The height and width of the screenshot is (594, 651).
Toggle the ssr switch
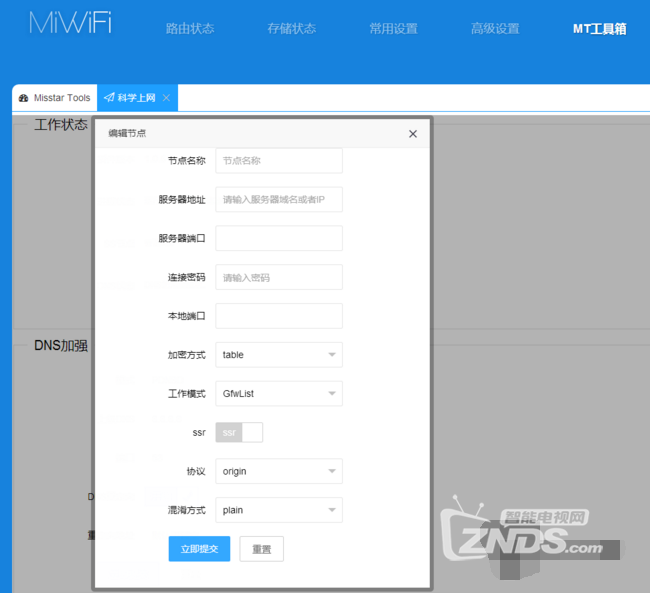click(239, 433)
